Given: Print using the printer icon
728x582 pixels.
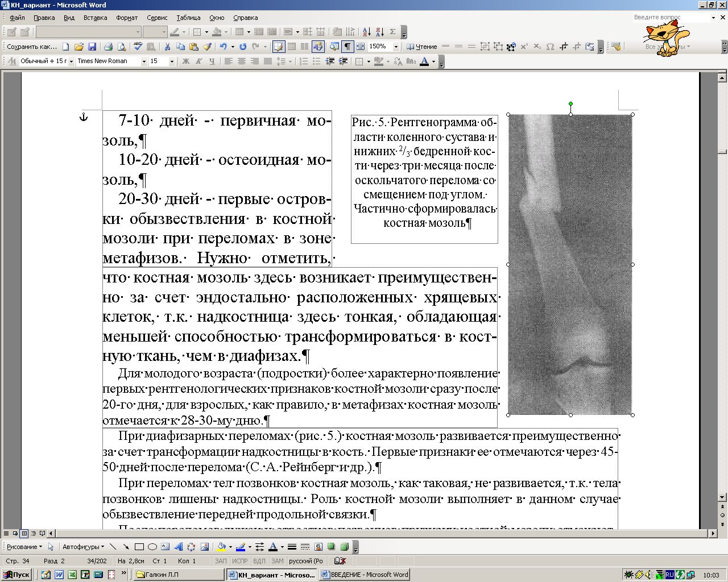Looking at the screenshot, I should (x=108, y=47).
